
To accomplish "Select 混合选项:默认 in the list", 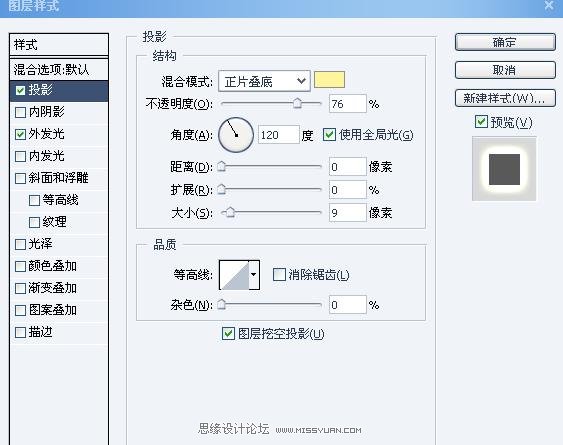I will (59, 69).
